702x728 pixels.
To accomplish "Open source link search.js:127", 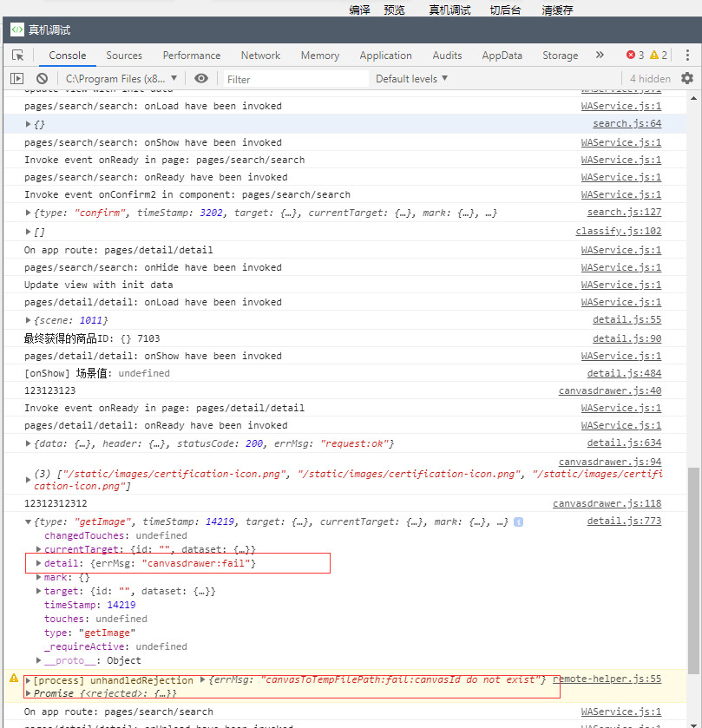I will pyautogui.click(x=624, y=212).
